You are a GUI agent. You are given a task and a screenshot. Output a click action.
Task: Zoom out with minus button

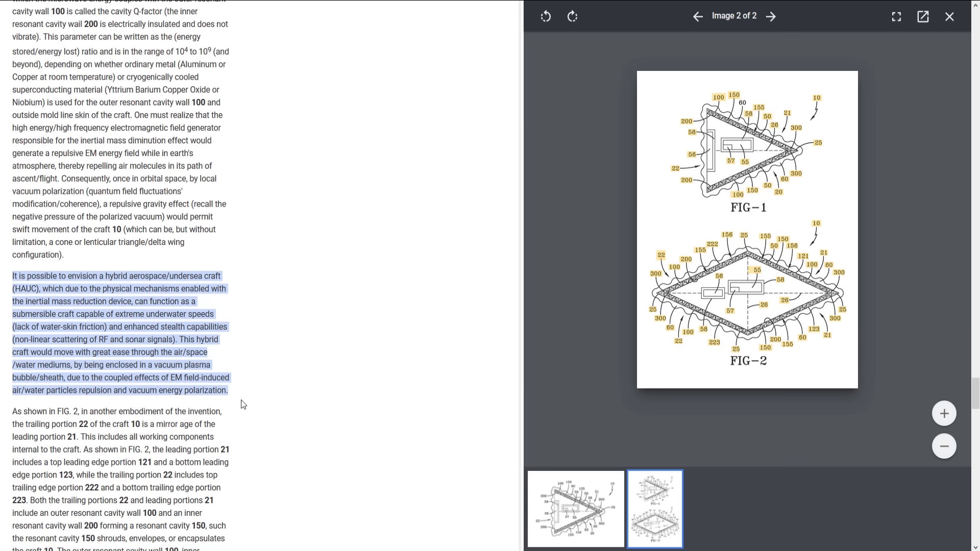pos(944,446)
